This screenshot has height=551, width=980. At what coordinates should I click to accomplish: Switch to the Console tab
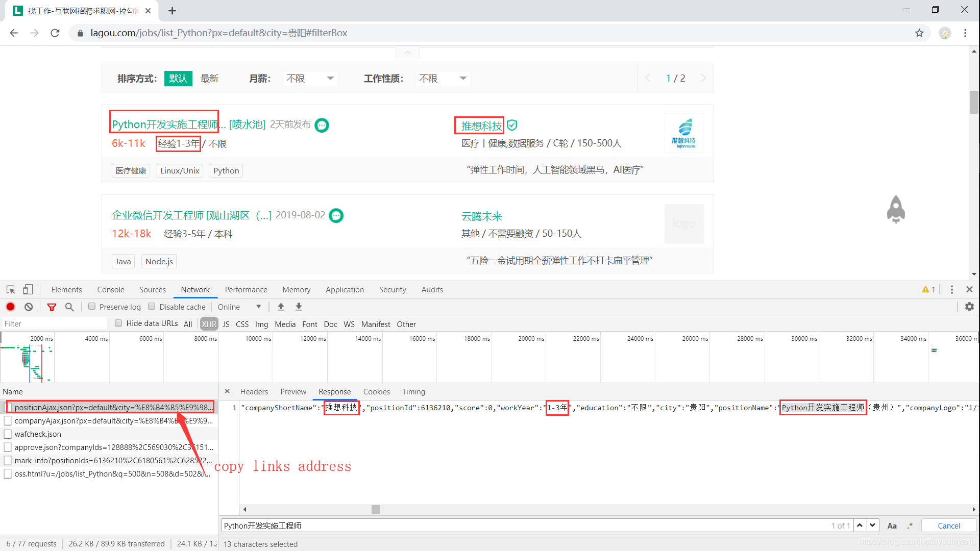(111, 289)
